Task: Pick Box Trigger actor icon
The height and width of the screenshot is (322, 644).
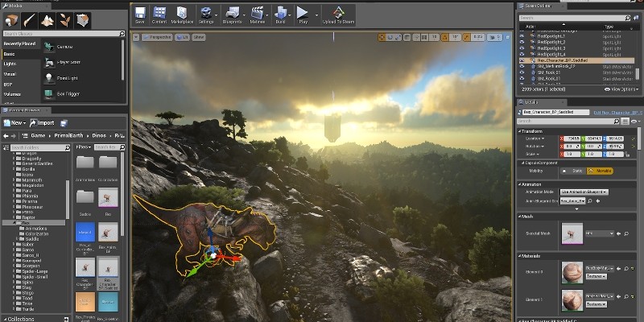Action: tap(49, 93)
